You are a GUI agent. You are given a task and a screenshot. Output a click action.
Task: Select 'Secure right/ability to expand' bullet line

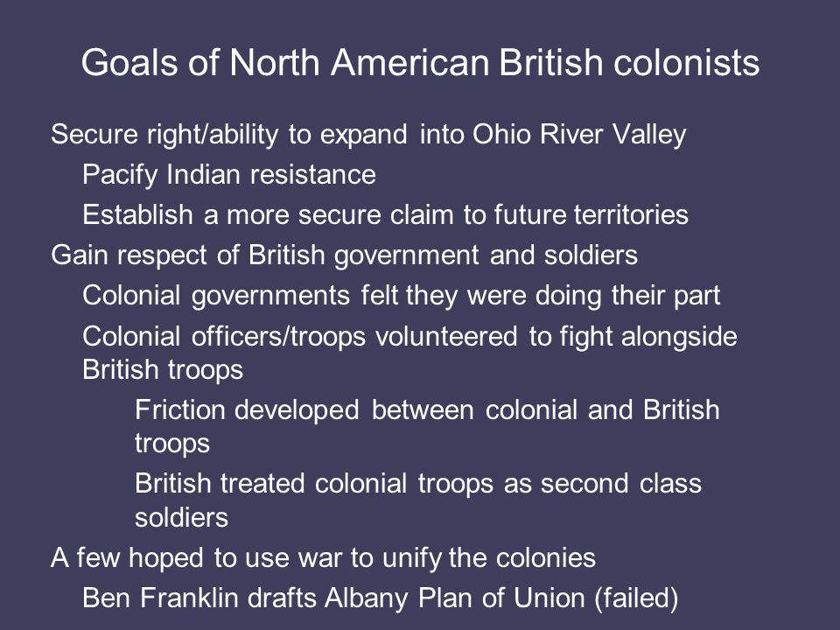(x=368, y=135)
